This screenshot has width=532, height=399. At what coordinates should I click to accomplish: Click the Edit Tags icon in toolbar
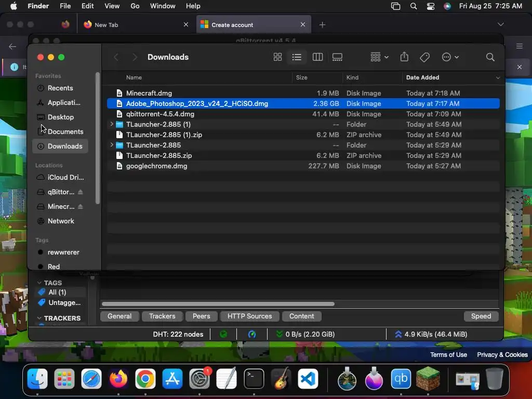(x=424, y=57)
